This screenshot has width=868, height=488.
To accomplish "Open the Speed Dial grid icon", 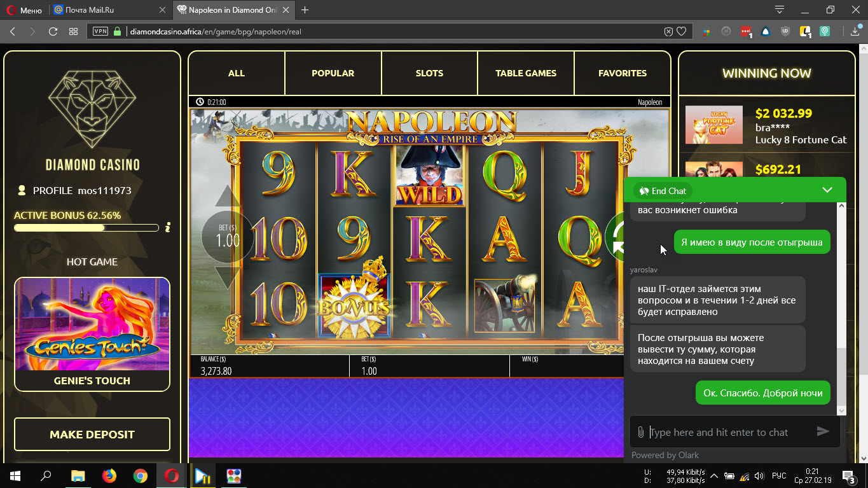I will click(73, 31).
